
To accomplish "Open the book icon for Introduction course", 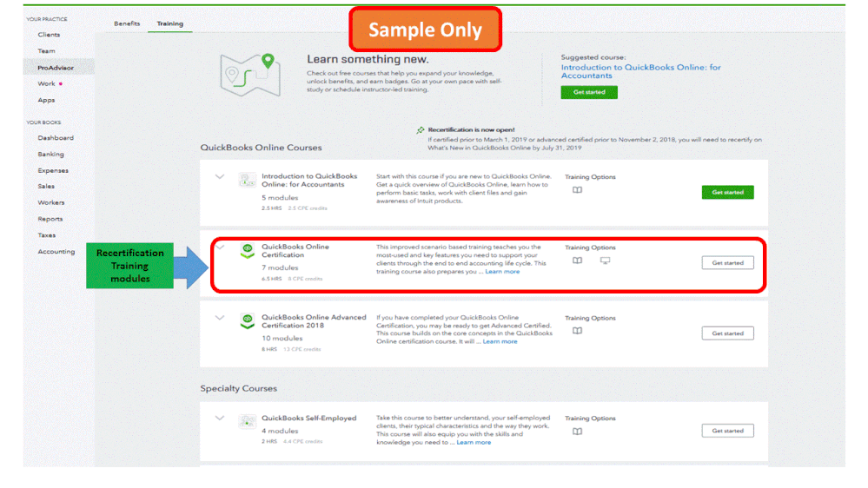I will tap(577, 190).
